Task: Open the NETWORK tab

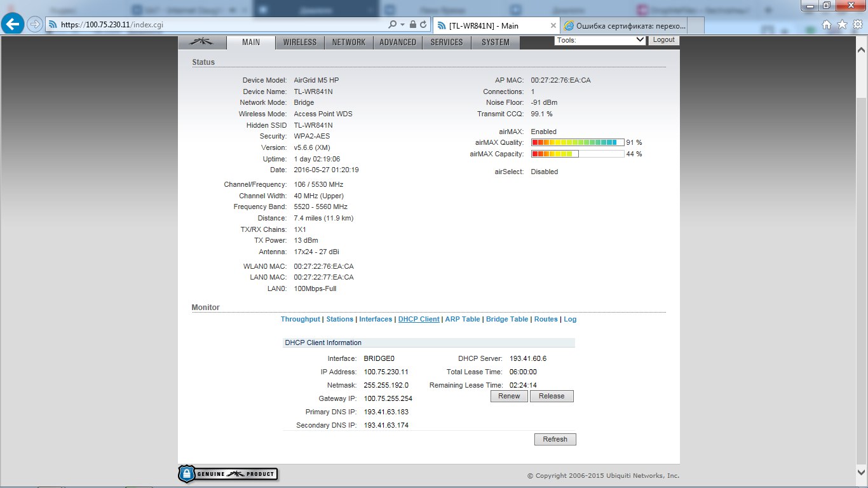Action: pos(349,42)
